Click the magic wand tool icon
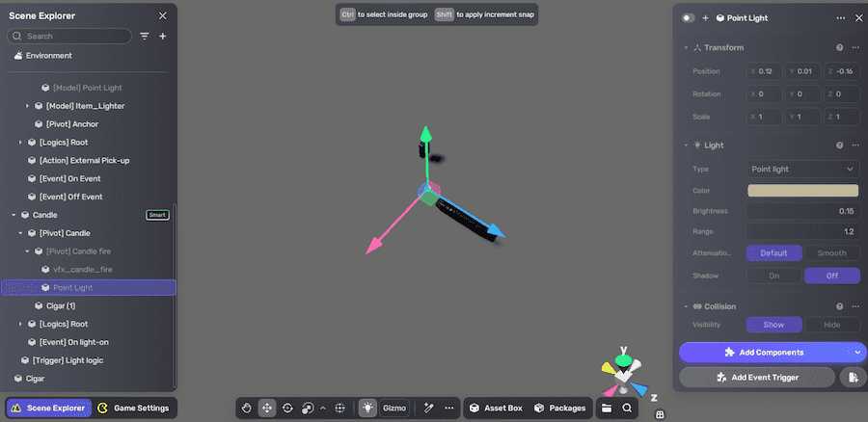868x422 pixels. pyautogui.click(x=426, y=408)
